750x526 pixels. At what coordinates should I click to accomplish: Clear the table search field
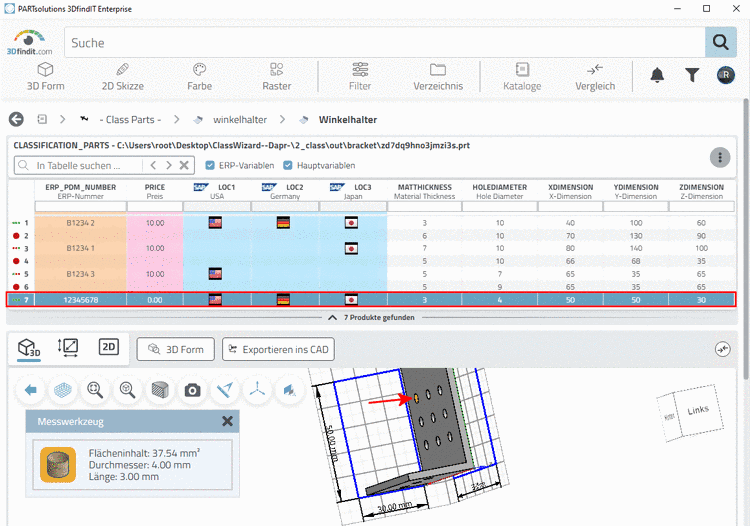click(184, 165)
